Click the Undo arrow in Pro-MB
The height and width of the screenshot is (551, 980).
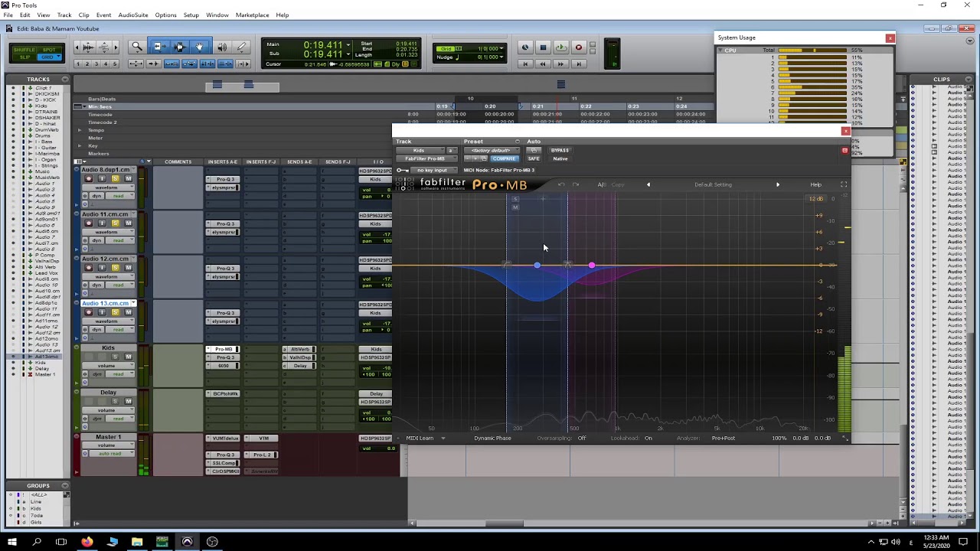pos(561,184)
